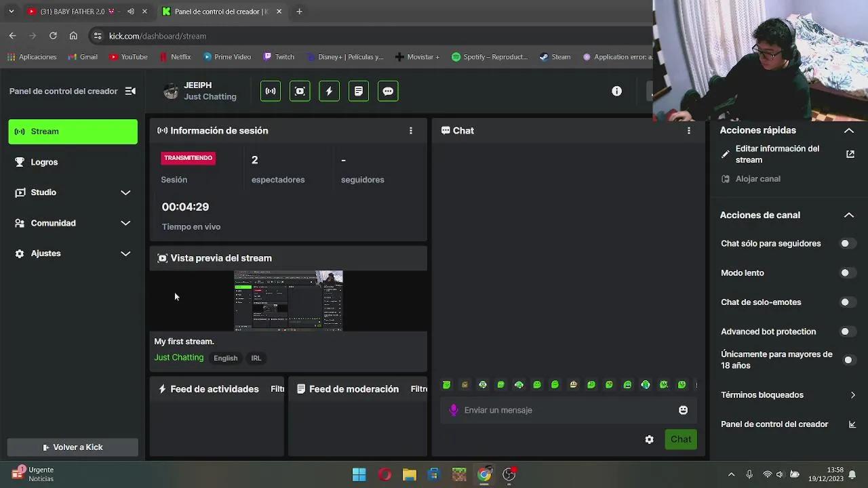Image resolution: width=868 pixels, height=488 pixels.
Task: Open the emoji picker in message box
Action: [683, 410]
